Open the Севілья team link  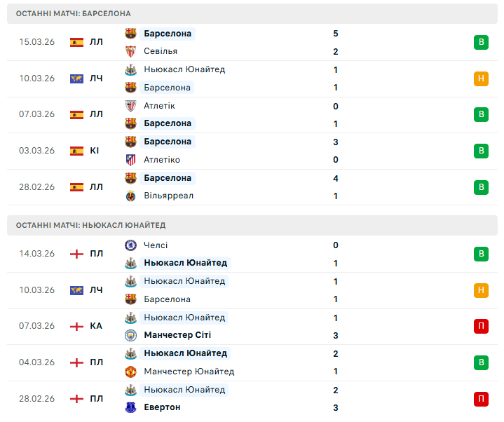161,51
